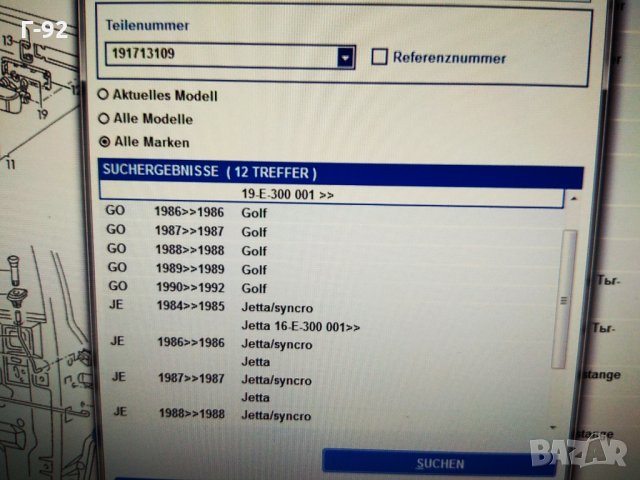Enable the Referenznummer checkbox
The height and width of the screenshot is (480, 640).
point(379,57)
